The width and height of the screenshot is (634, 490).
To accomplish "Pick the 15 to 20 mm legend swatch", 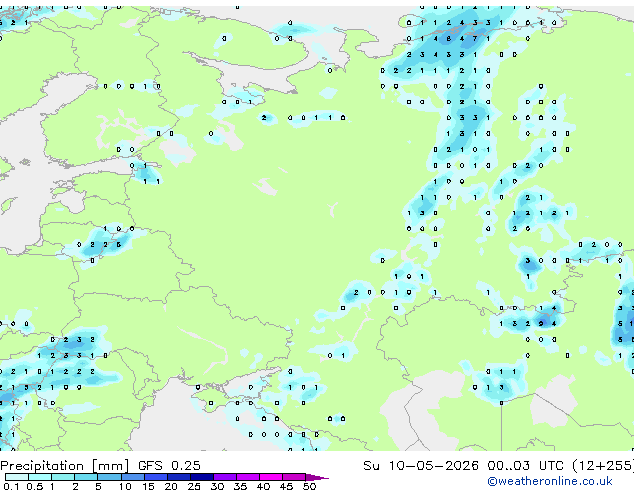I will click(155, 477).
